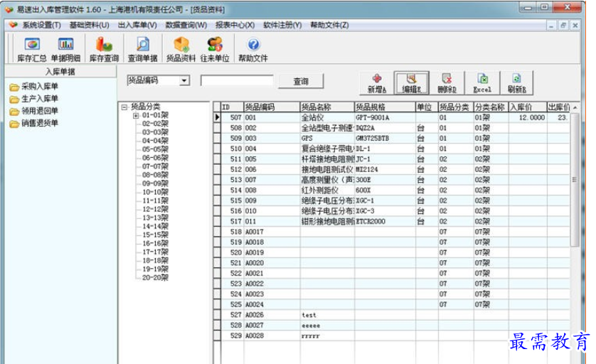Sort by the 货品编码 column header
The image size is (596, 364).
click(x=272, y=107)
